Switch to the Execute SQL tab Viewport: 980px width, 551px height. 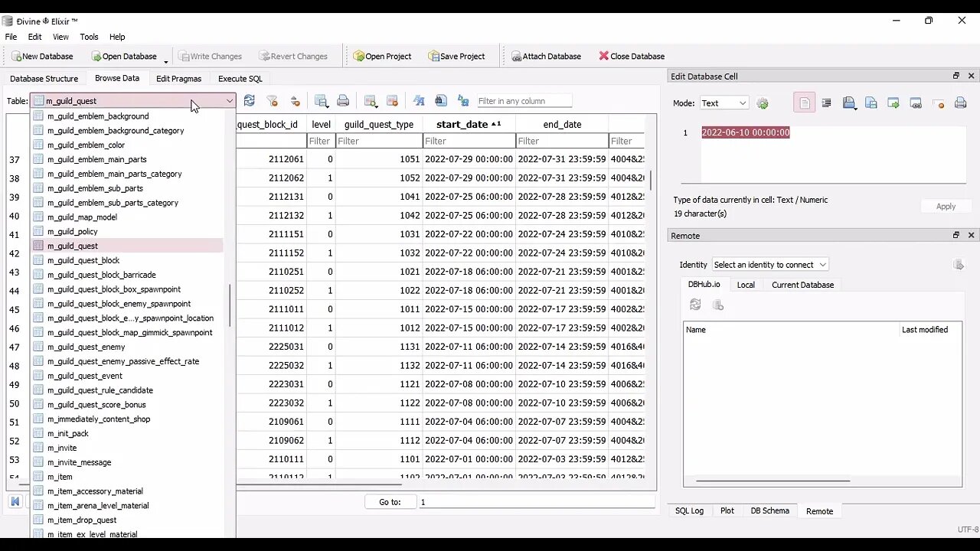pos(240,78)
